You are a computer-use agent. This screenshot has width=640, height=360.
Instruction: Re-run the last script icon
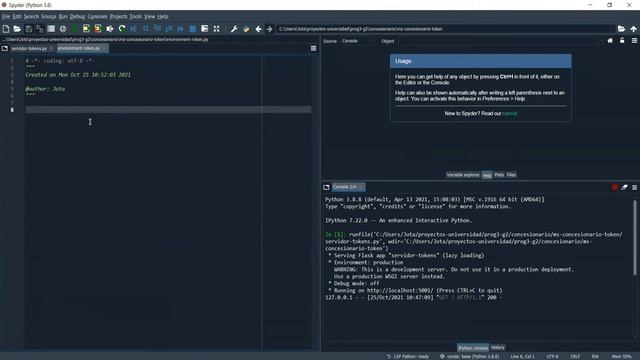[122, 29]
